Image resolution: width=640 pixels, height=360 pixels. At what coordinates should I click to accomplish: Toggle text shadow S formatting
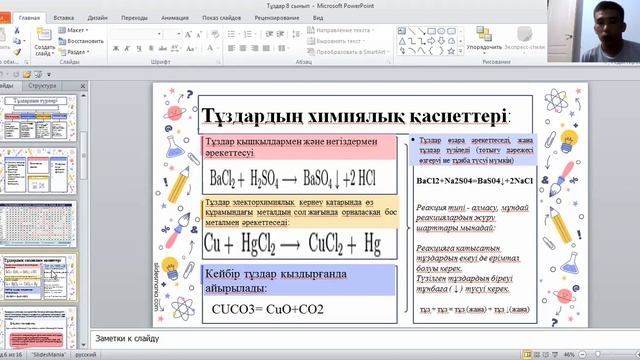(x=151, y=49)
